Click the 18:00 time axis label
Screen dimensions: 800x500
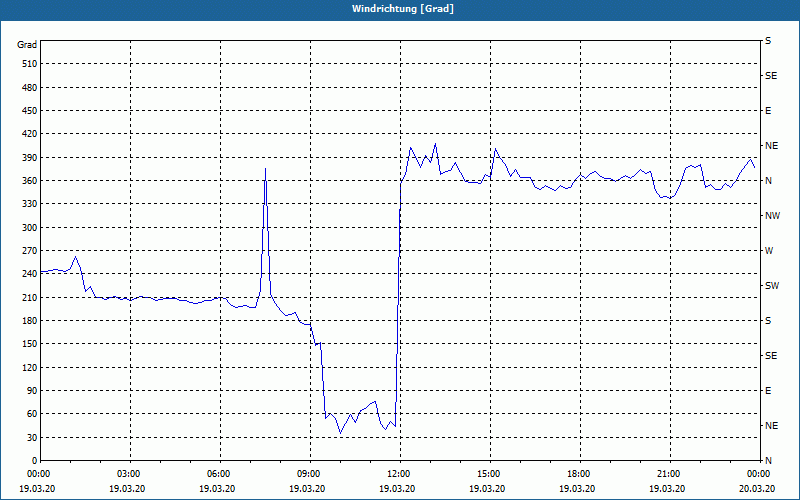(577, 474)
